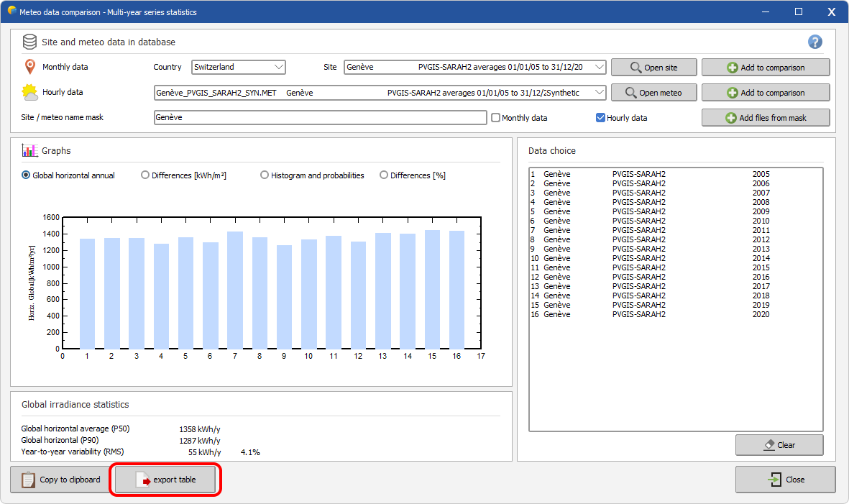The height and width of the screenshot is (504, 849).
Task: Select row 10 Genève 2014 in Data choice
Action: pyautogui.click(x=676, y=258)
